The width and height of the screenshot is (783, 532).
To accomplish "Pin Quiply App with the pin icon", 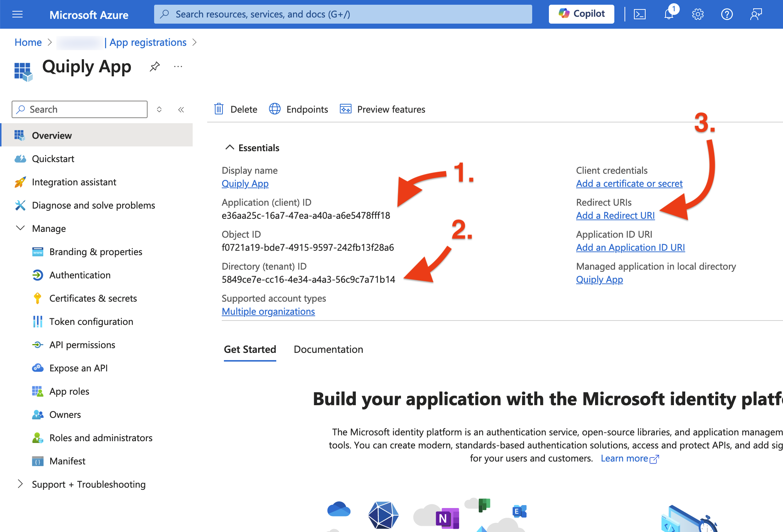I will point(155,66).
